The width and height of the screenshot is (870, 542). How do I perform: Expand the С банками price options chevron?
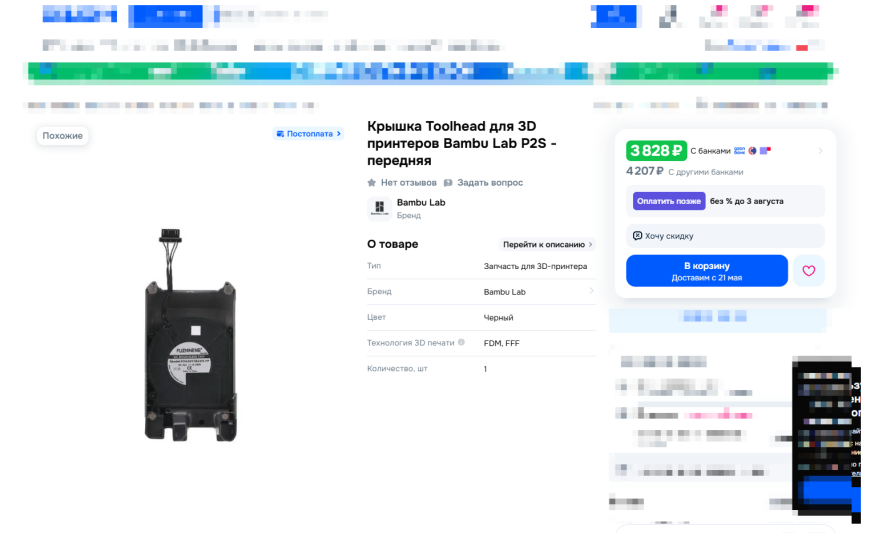[x=820, y=151]
